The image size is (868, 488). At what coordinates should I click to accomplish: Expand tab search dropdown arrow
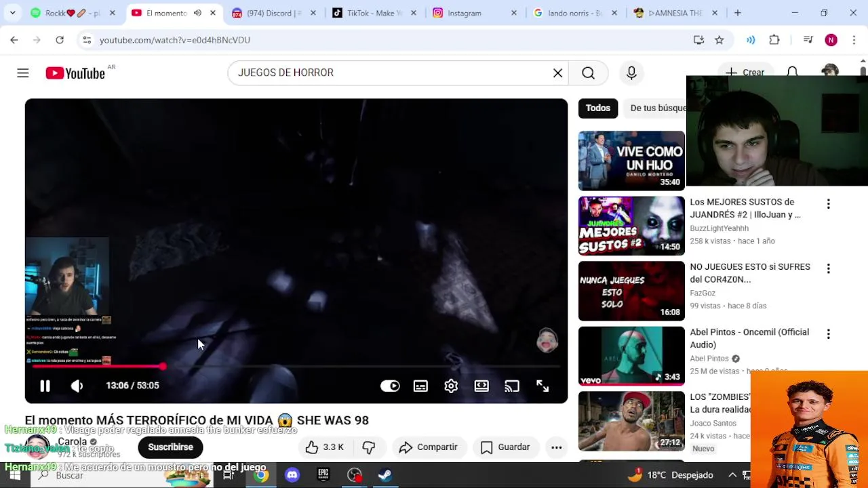click(x=12, y=13)
